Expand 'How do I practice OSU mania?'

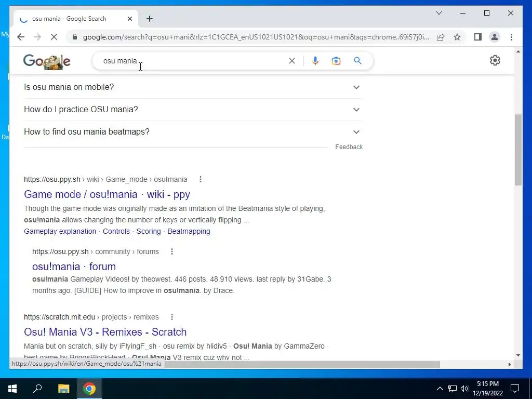point(193,110)
